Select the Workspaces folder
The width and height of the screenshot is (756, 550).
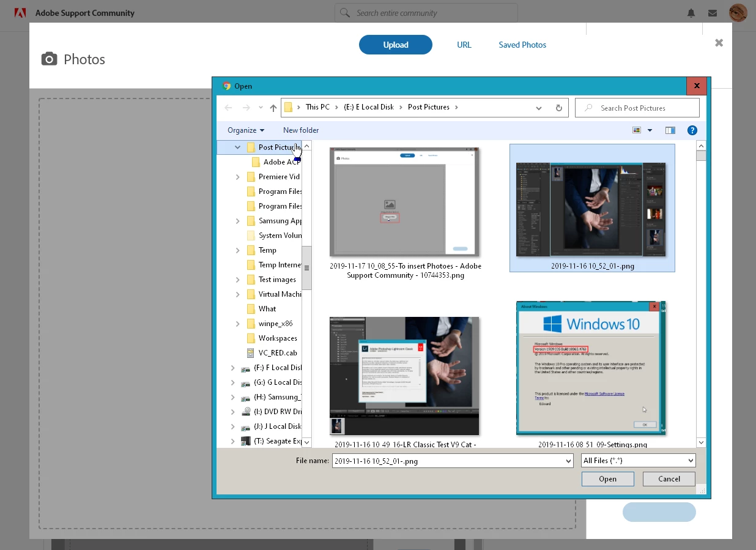(x=272, y=338)
